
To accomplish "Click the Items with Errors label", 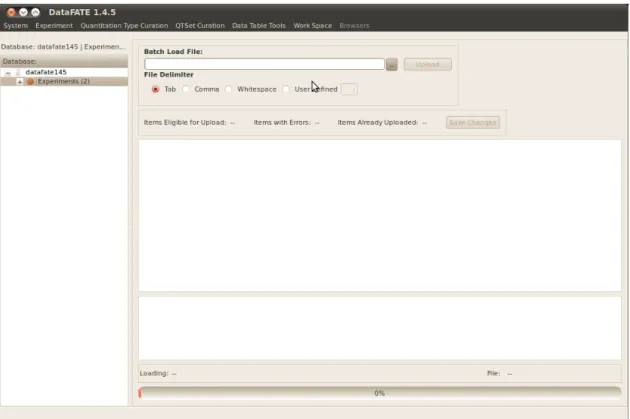I will click(282, 123).
